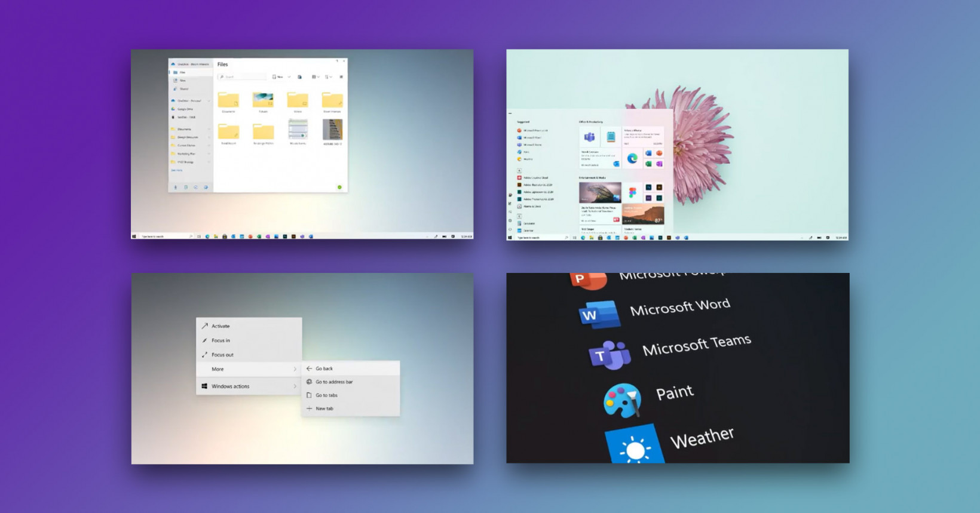Select Go to tabs in the submenu
The width and height of the screenshot is (980, 513).
tap(351, 395)
